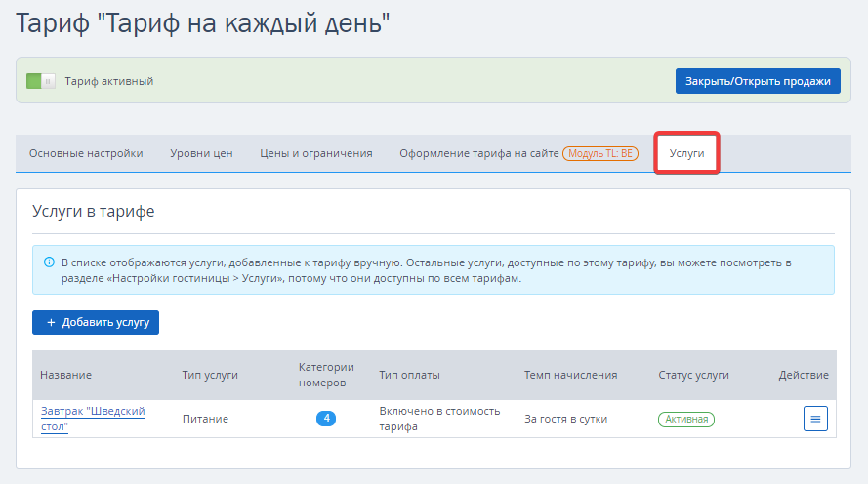This screenshot has width=868, height=484.
Task: Click the "Добавить услугу" button
Action: [96, 322]
